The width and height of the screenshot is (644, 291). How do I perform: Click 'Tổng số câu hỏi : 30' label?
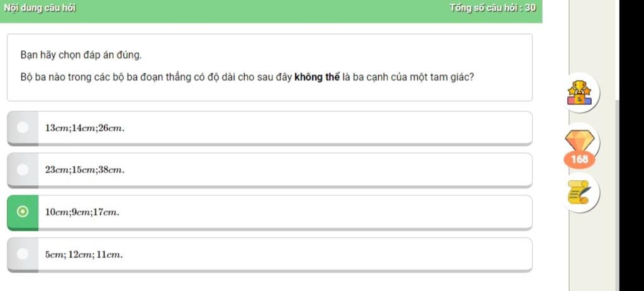pyautogui.click(x=492, y=8)
